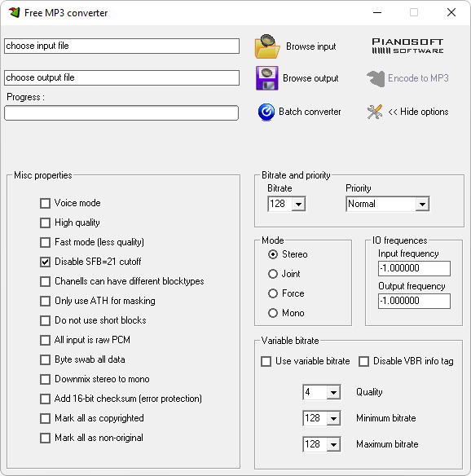Select the Mono mode radio button

[273, 313]
